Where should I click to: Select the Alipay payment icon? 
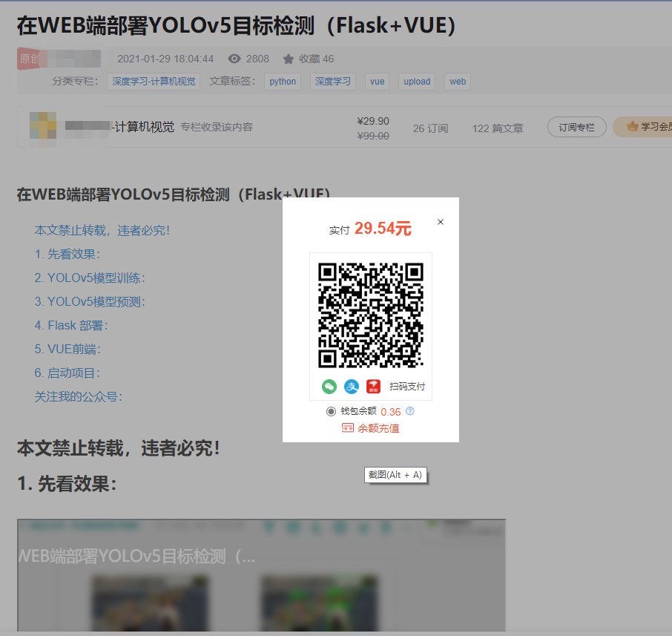[352, 386]
